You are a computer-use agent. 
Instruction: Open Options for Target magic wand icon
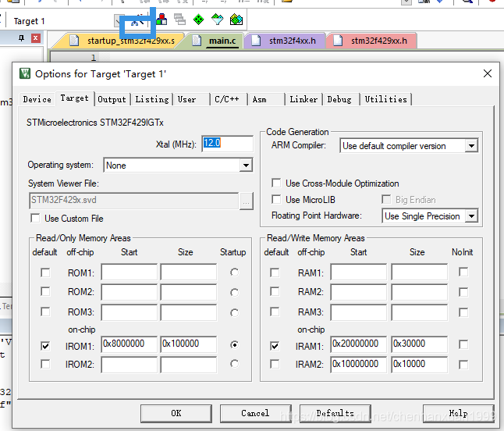coord(137,21)
